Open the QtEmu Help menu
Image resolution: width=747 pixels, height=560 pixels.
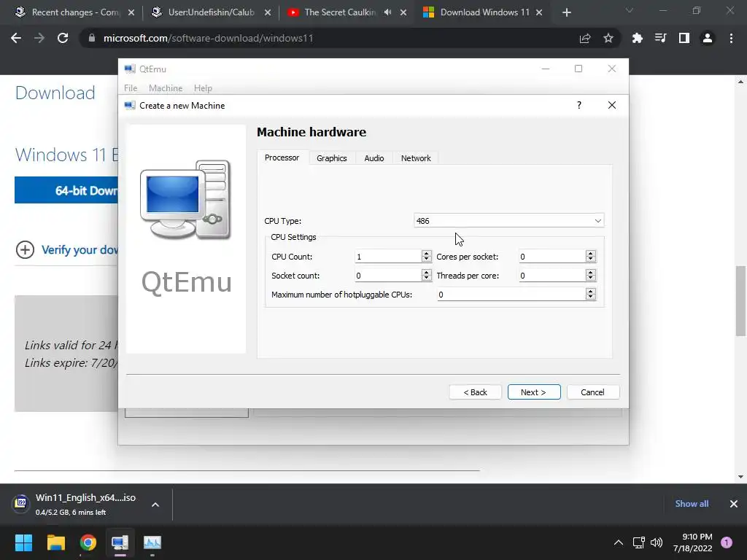pyautogui.click(x=203, y=88)
